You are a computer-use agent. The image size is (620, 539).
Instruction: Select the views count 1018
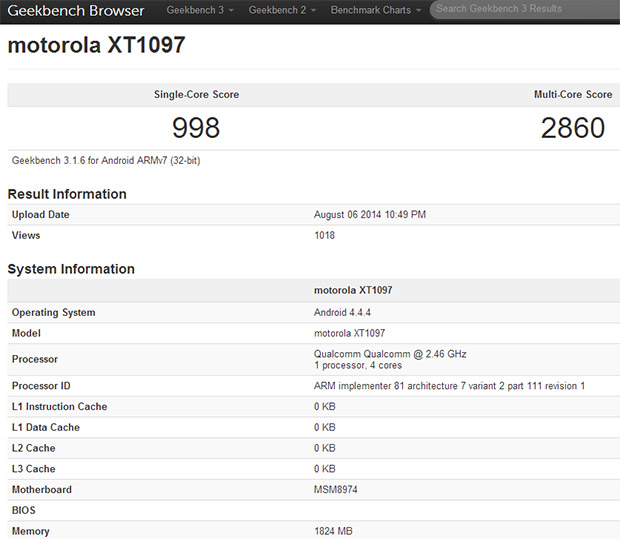[324, 235]
